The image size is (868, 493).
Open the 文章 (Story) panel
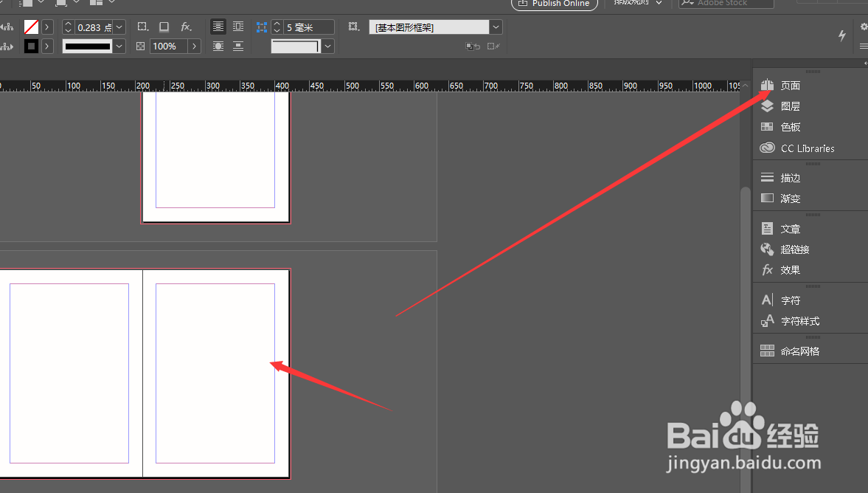(780, 229)
